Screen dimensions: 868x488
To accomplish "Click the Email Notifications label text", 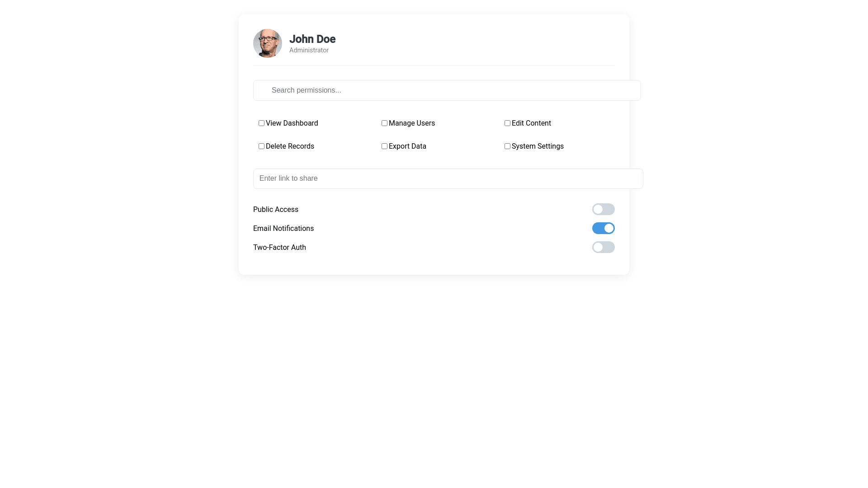I will 283,229.
